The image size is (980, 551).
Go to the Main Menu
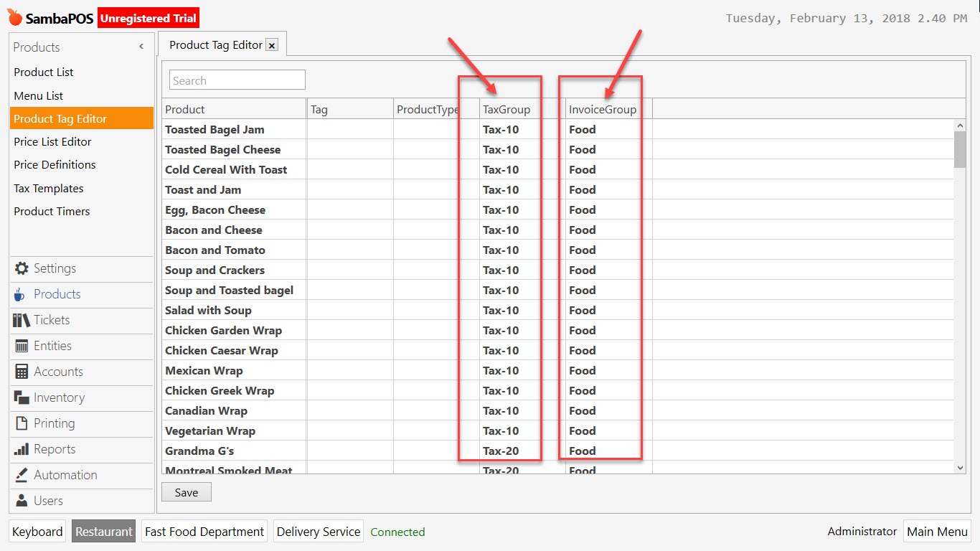point(937,532)
